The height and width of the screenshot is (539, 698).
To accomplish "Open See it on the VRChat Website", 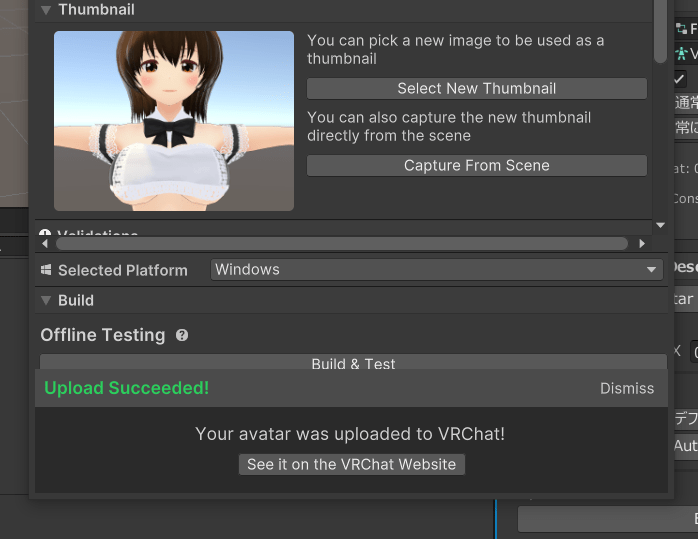I will [x=351, y=464].
